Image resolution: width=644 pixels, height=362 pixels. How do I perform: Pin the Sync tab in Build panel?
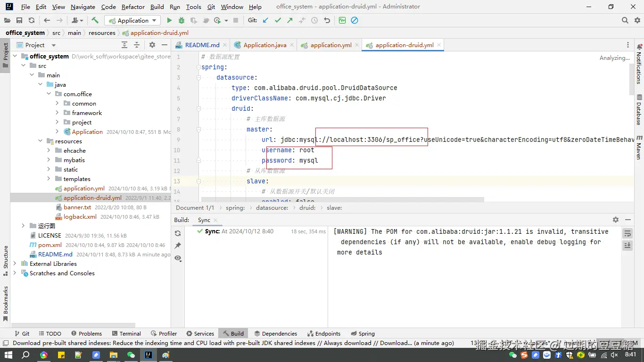[x=178, y=246]
